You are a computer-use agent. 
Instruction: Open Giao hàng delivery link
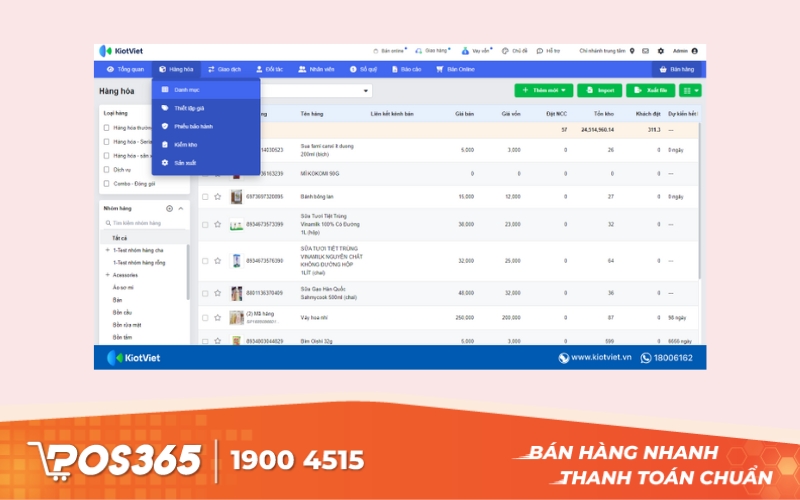point(433,51)
